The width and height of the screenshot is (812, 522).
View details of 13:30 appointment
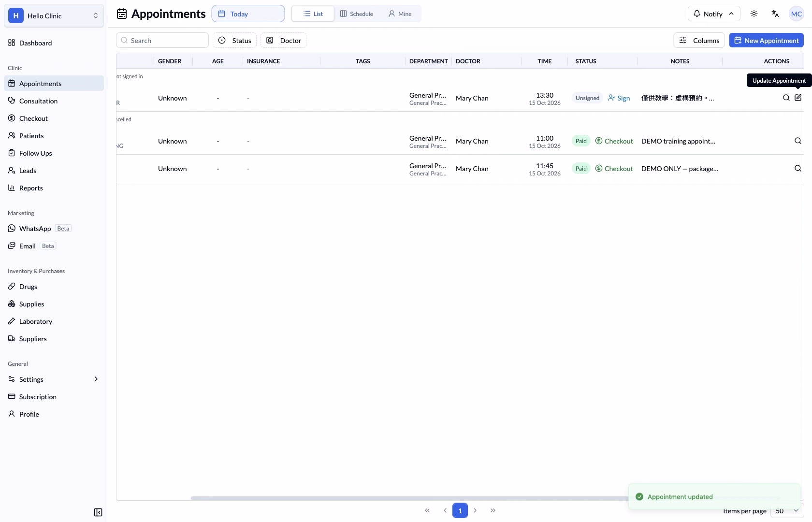pyautogui.click(x=786, y=98)
